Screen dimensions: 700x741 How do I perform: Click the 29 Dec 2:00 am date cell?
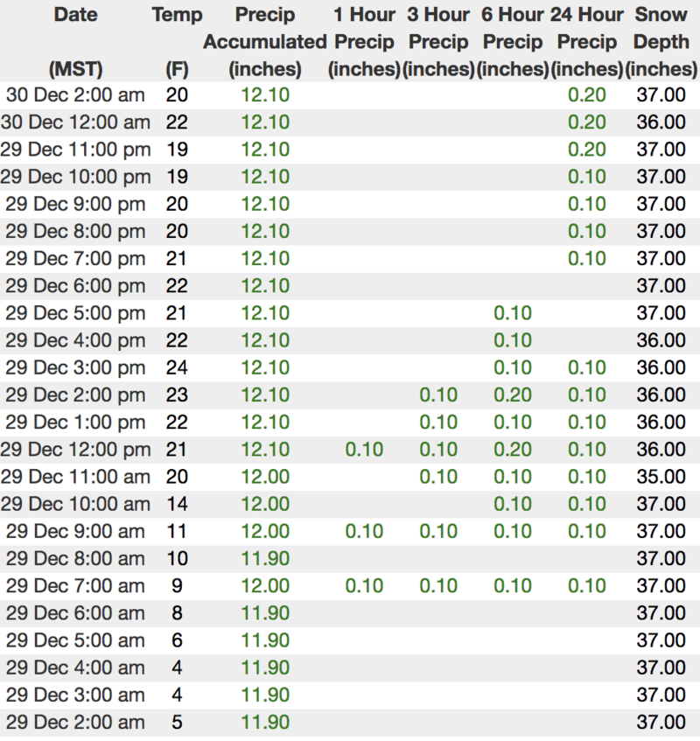coord(75,723)
